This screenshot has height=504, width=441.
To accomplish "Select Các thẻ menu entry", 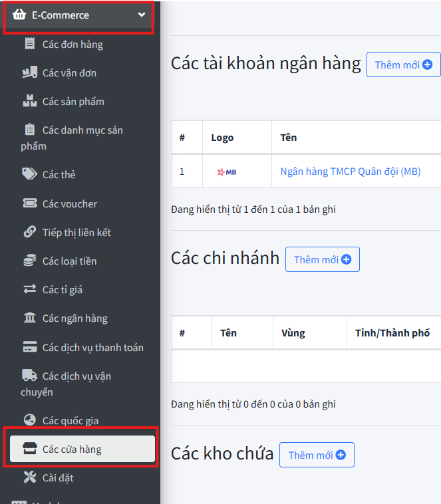I will click(x=59, y=174).
